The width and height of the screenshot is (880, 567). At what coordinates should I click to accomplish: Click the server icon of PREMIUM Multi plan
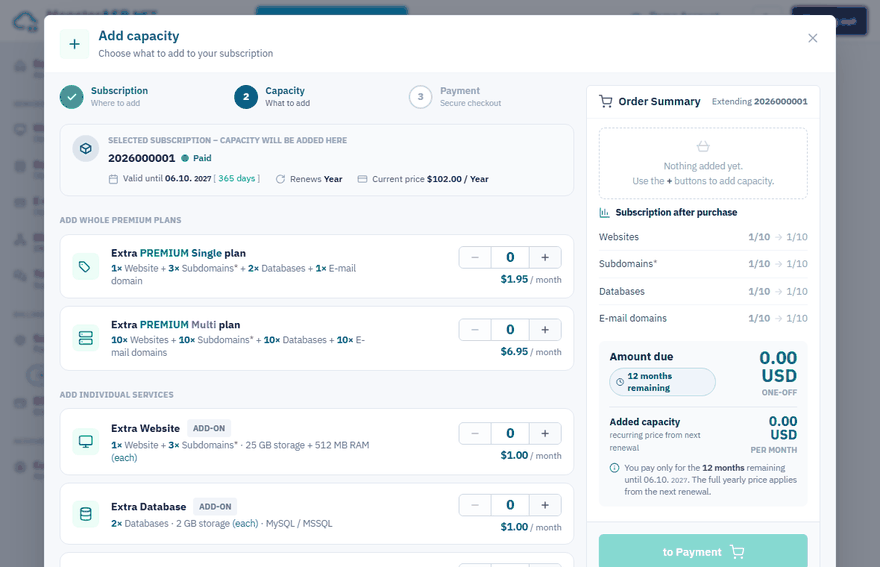point(85,338)
